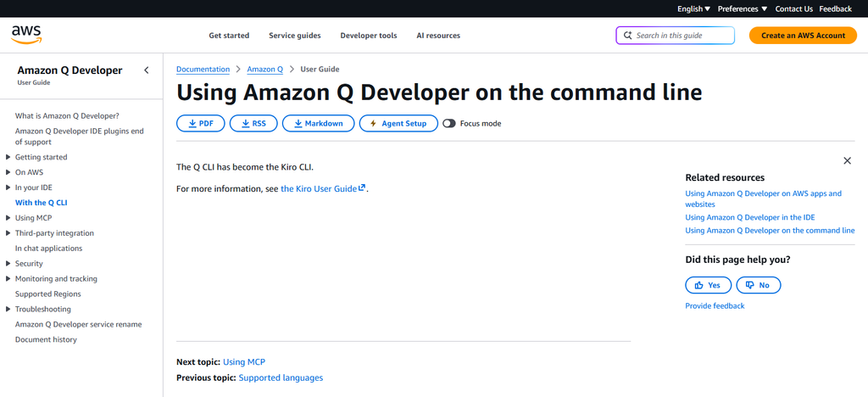Open the Service guides menu
This screenshot has height=397, width=868.
pos(294,36)
